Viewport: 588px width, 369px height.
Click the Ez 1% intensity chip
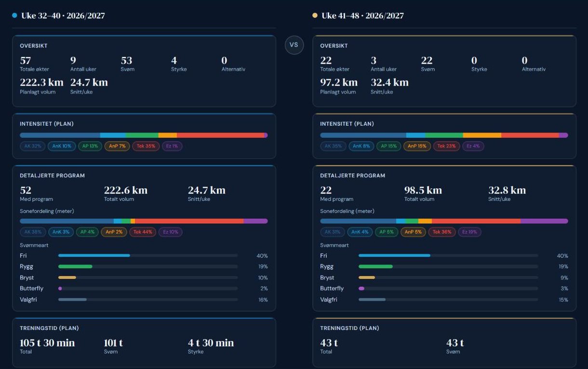[x=172, y=146]
